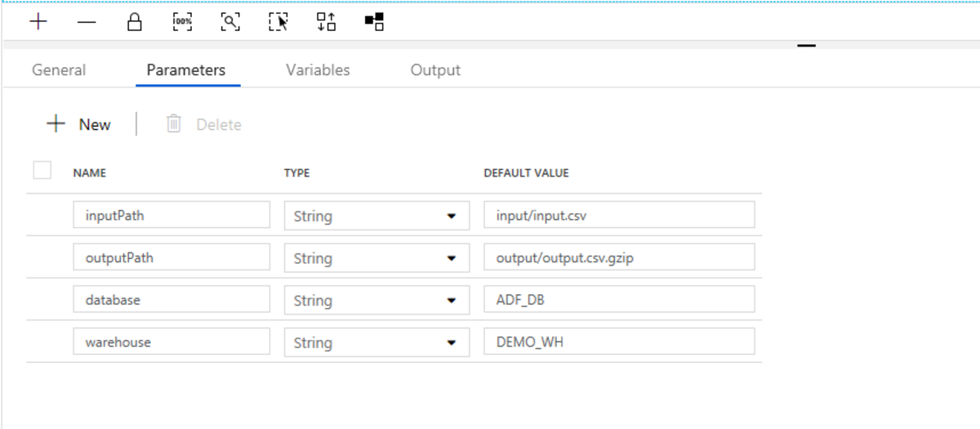Click the plus icon beside New
The image size is (980, 429).
click(56, 124)
